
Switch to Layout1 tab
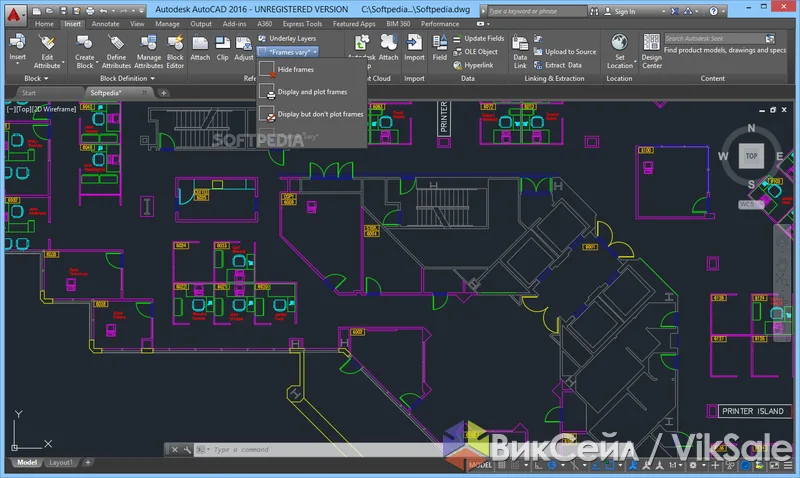click(x=61, y=463)
